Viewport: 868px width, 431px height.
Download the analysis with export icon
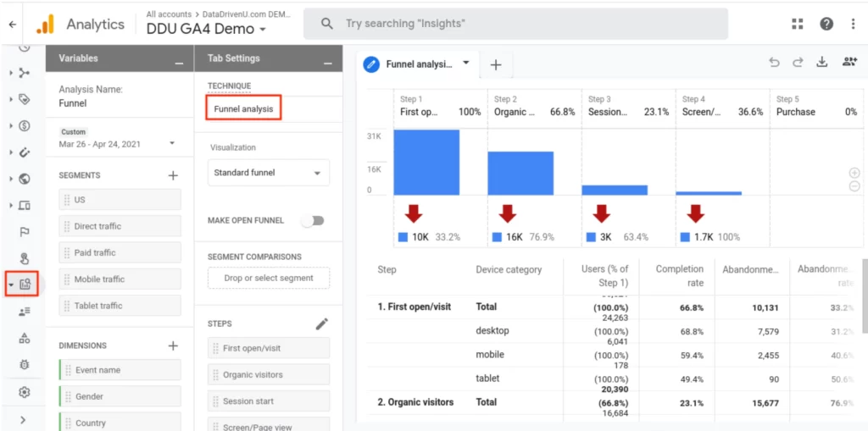(821, 63)
